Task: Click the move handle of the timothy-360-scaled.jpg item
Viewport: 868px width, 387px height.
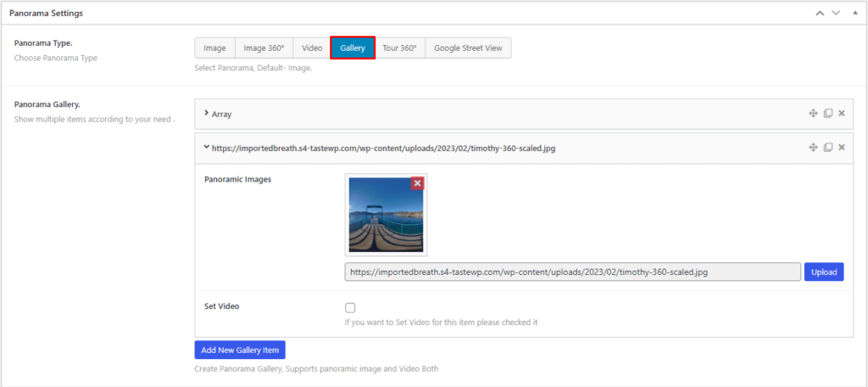Action: 813,148
